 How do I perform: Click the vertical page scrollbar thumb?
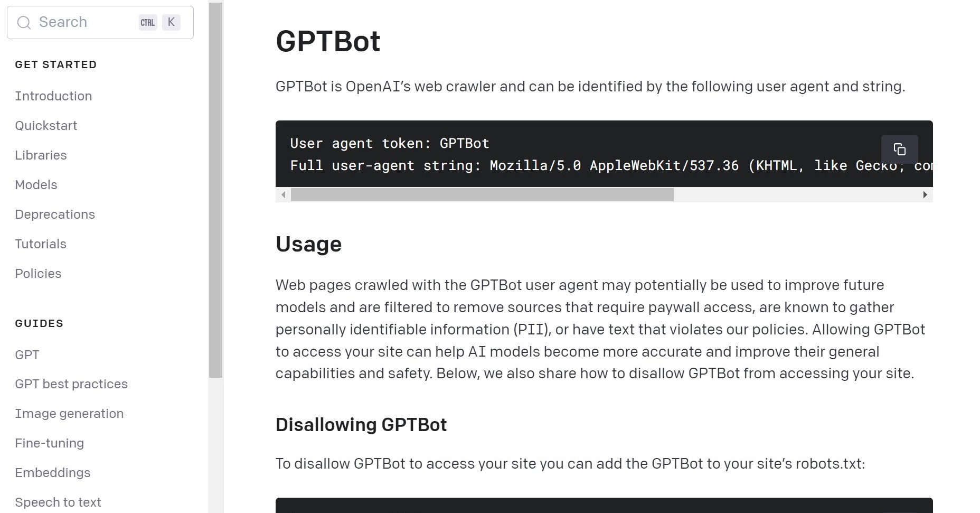click(x=215, y=190)
